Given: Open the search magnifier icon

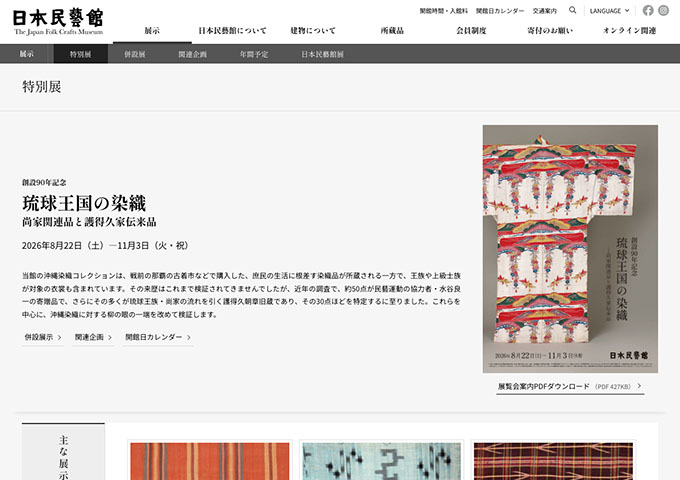Looking at the screenshot, I should tap(572, 10).
